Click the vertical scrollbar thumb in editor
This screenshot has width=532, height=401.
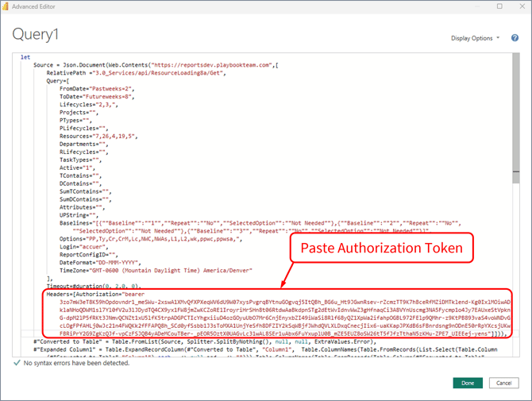[x=516, y=118]
